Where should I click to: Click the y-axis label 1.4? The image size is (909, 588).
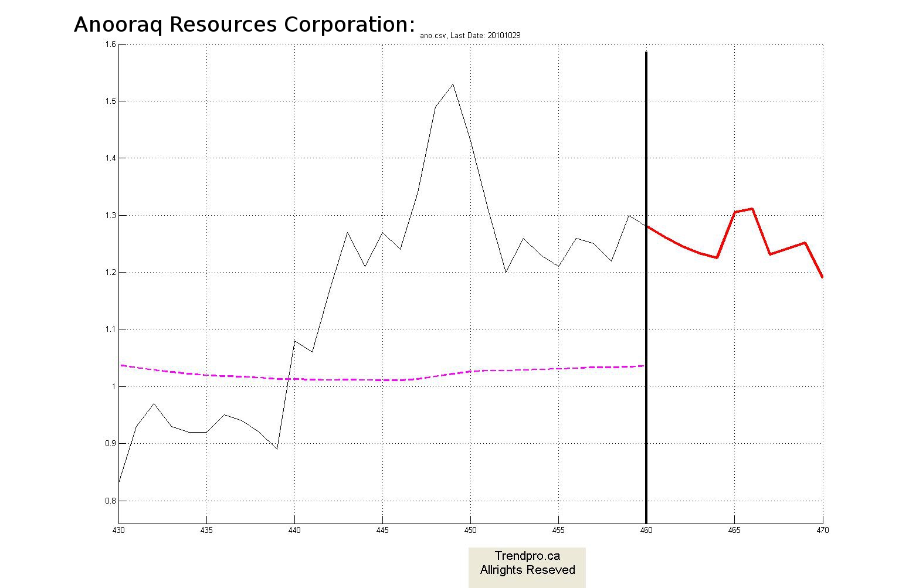coord(111,158)
